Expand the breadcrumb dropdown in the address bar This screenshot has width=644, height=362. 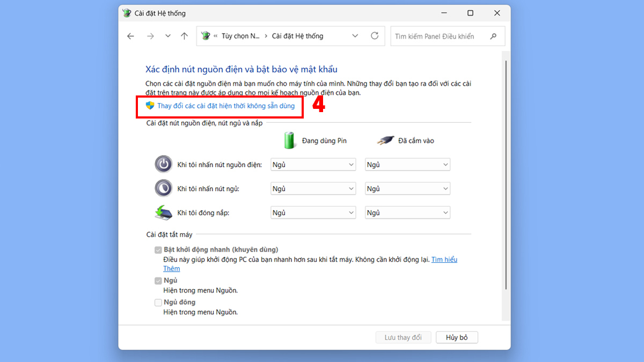pos(354,36)
